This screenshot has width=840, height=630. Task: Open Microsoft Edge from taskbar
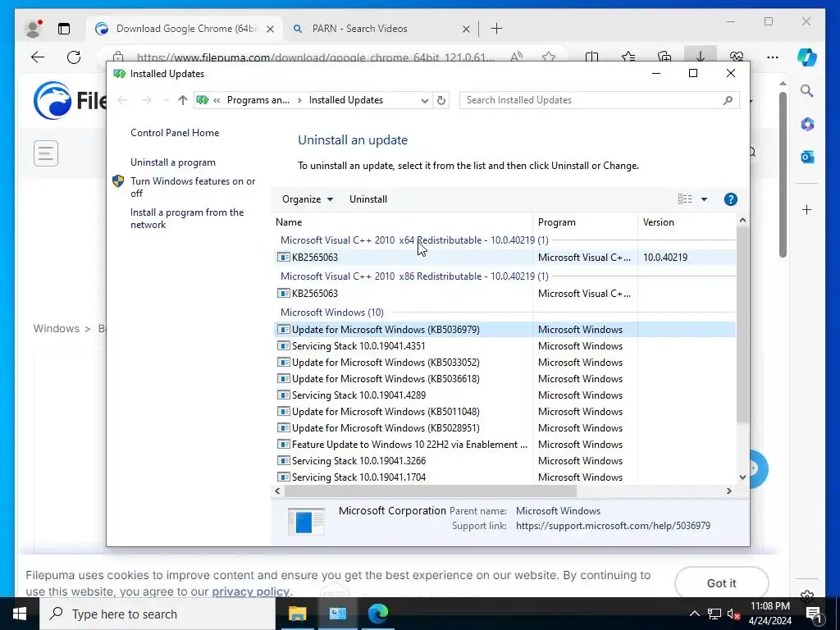[x=377, y=614]
